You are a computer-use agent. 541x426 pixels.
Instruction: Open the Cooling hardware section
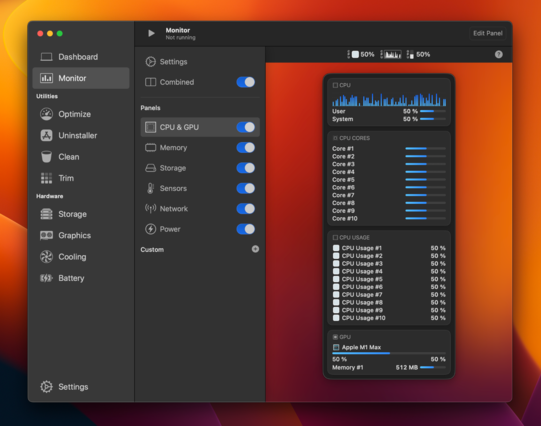tap(81, 257)
